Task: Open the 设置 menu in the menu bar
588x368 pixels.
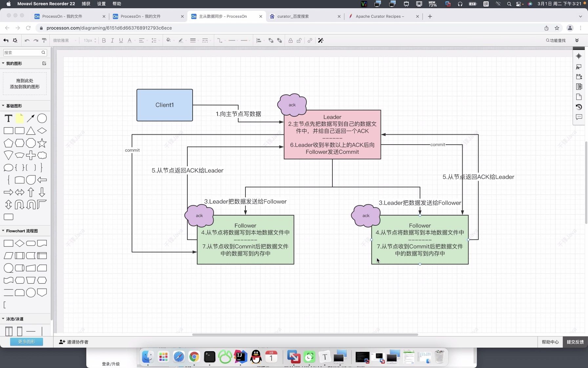Action: tap(101, 4)
